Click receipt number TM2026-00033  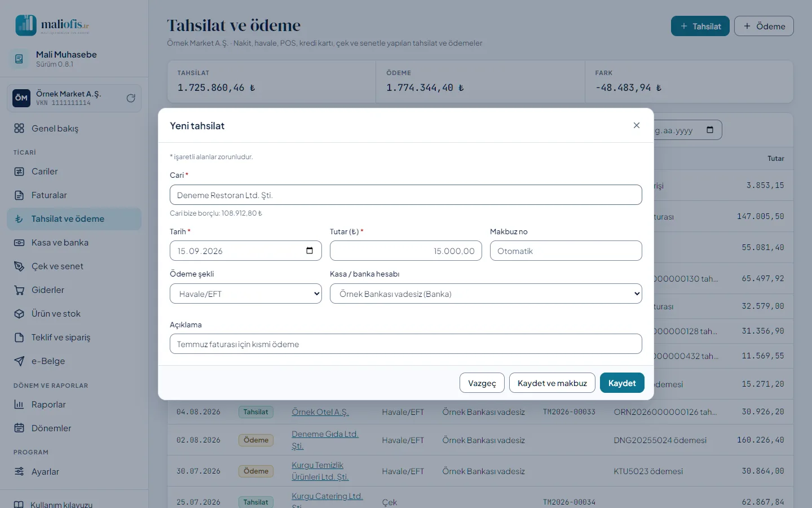(x=569, y=412)
